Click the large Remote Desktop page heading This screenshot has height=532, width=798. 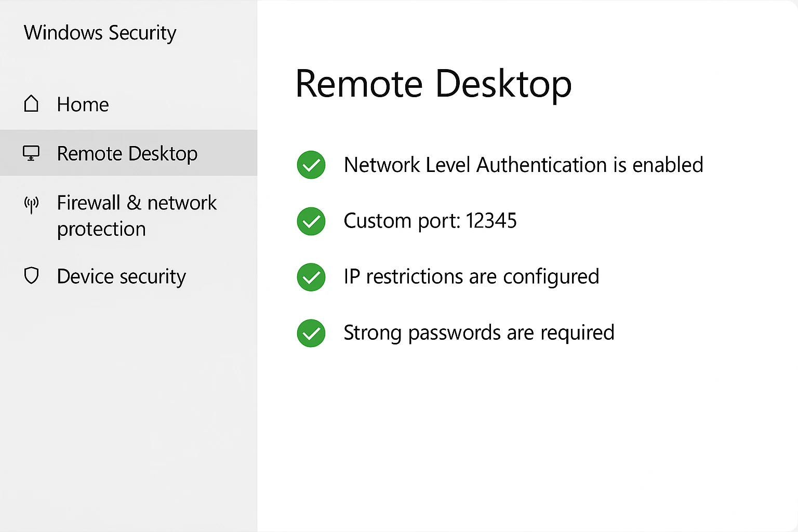coord(433,83)
